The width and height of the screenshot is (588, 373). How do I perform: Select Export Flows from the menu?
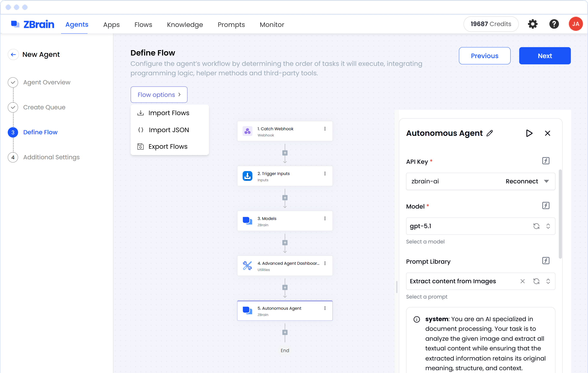(x=168, y=146)
